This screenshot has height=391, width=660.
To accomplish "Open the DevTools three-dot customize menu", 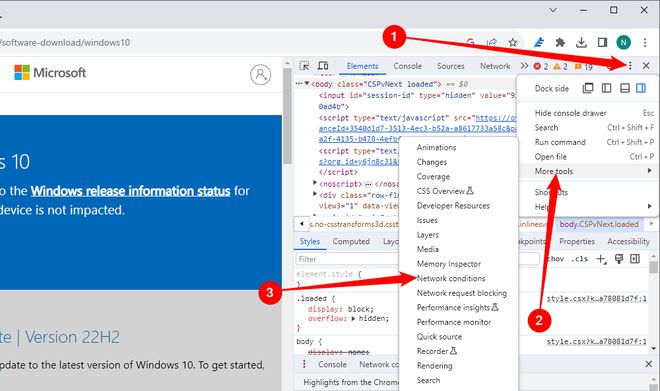I will click(x=630, y=66).
